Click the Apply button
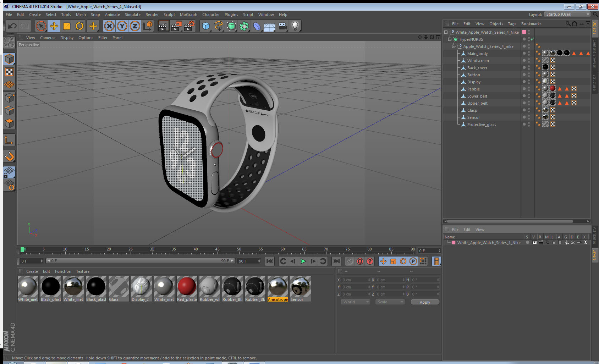 coord(425,302)
